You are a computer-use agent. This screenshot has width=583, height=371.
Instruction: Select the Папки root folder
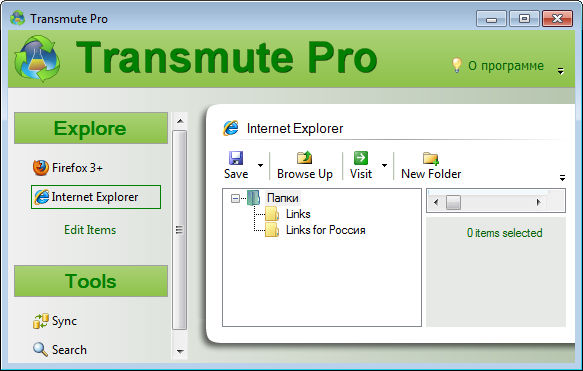pos(283,198)
